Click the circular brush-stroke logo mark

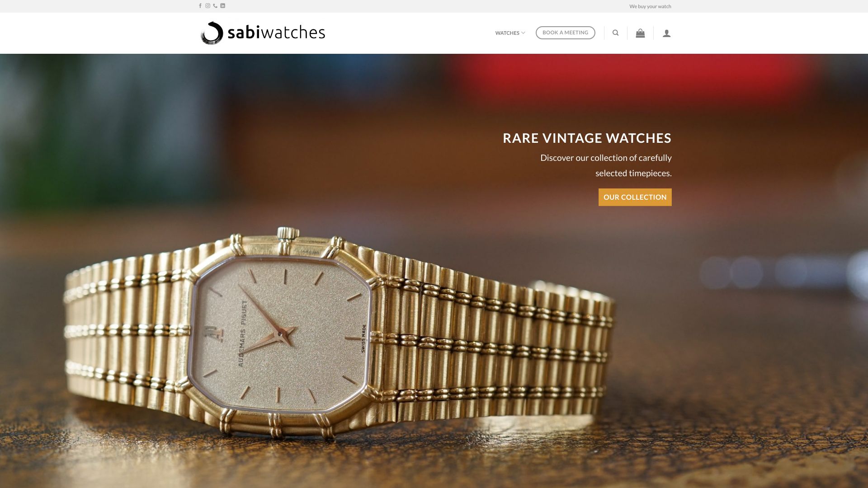click(x=212, y=33)
